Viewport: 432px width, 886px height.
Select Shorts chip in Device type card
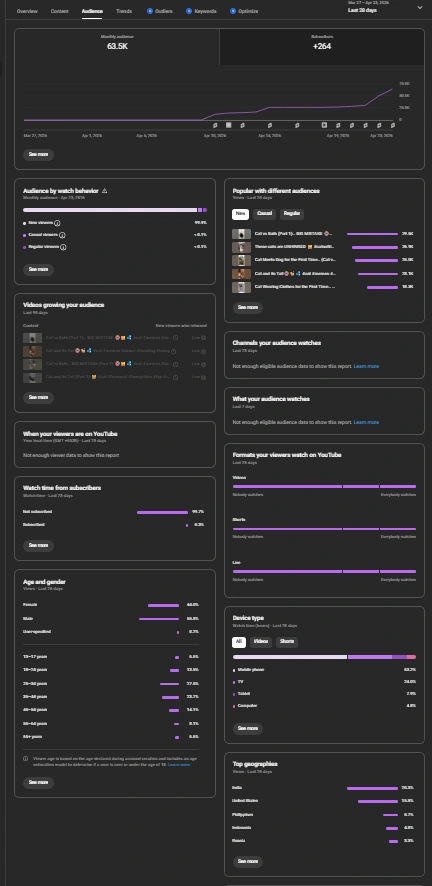pos(287,642)
